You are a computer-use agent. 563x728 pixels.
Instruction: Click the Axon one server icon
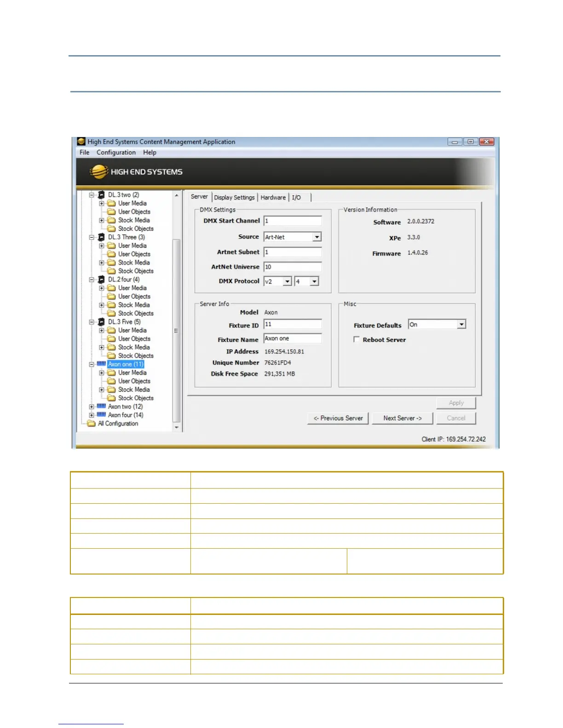(101, 364)
